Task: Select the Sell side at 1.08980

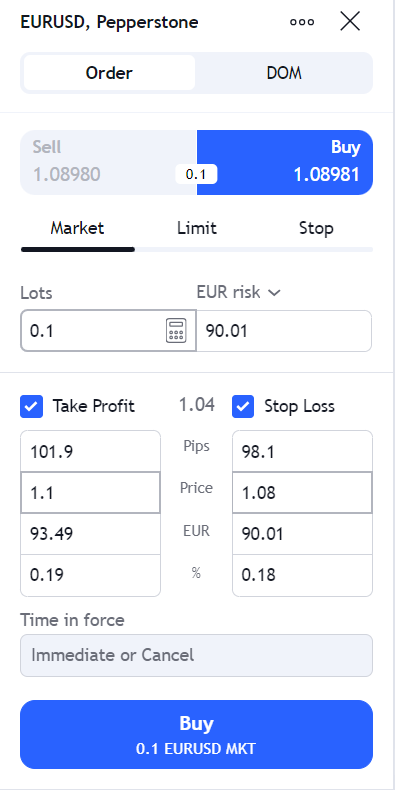Action: [x=108, y=162]
